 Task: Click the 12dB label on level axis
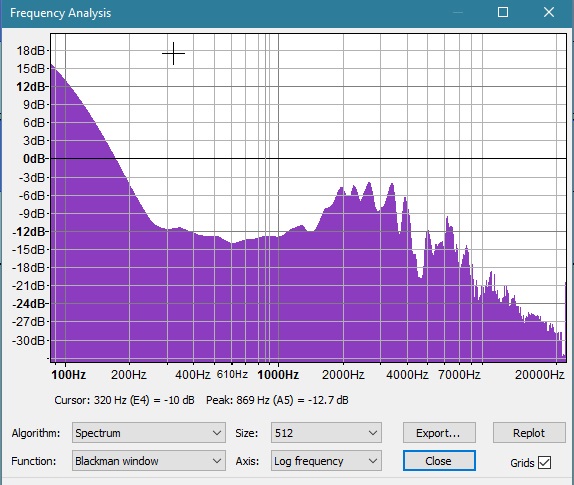(x=30, y=87)
